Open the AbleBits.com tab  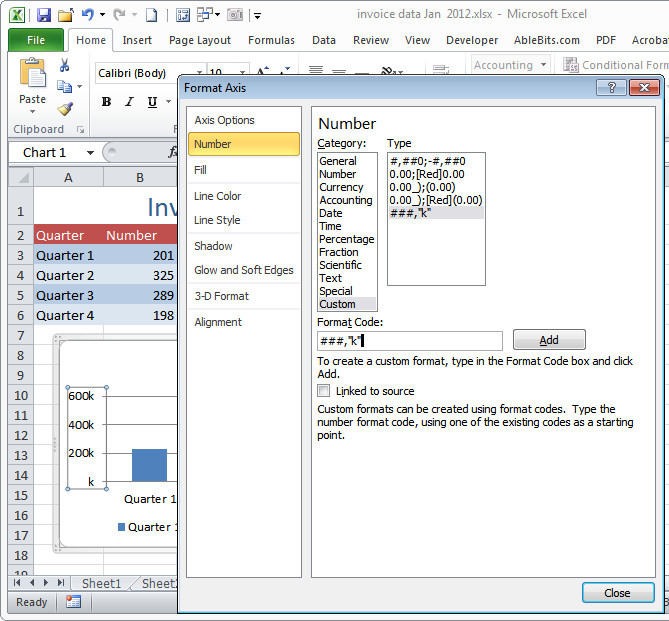tap(547, 40)
